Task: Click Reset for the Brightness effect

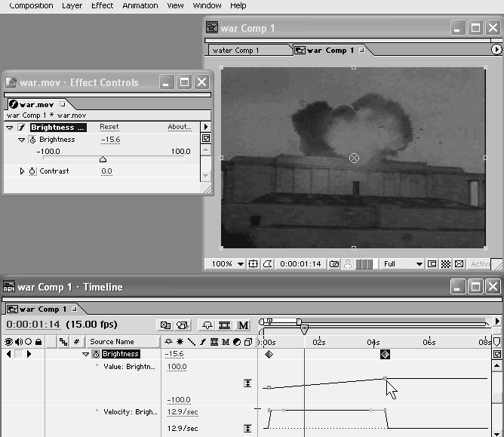Action: [x=109, y=128]
